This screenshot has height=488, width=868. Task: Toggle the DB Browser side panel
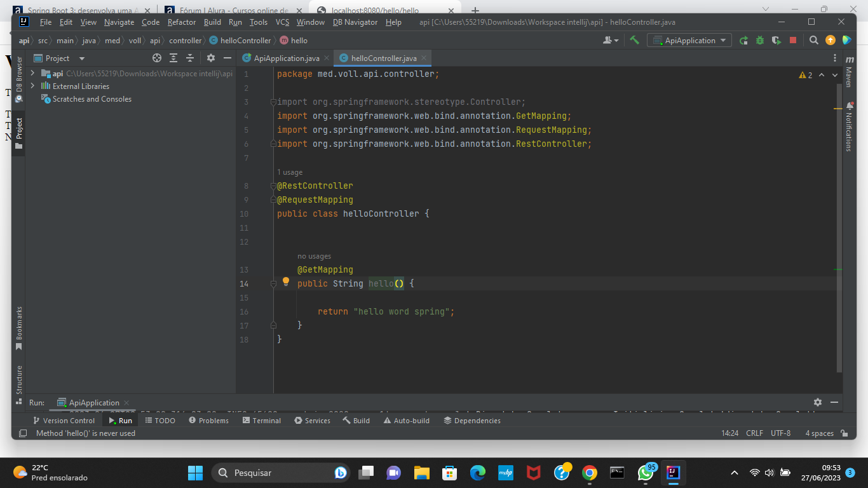pyautogui.click(x=18, y=79)
